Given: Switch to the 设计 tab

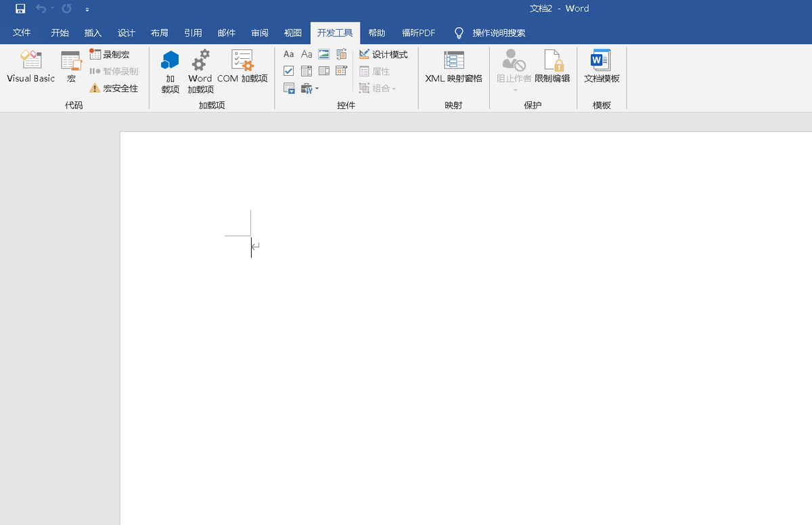Looking at the screenshot, I should (127, 32).
